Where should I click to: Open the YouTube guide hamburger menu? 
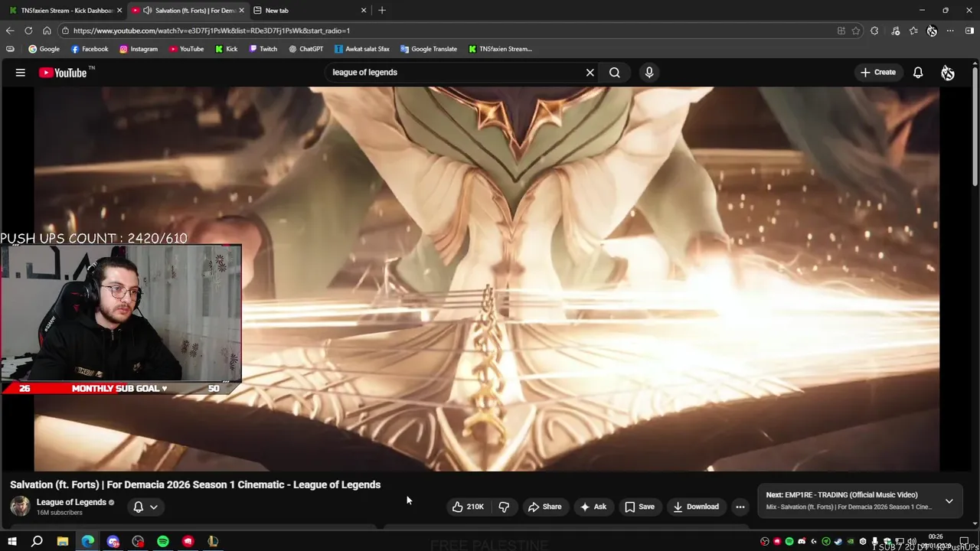21,73
